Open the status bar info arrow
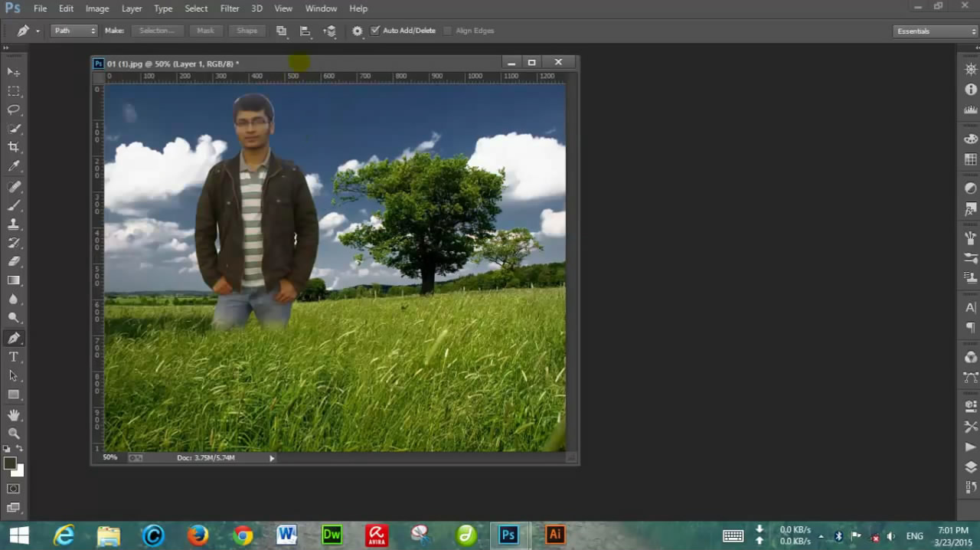 [272, 458]
